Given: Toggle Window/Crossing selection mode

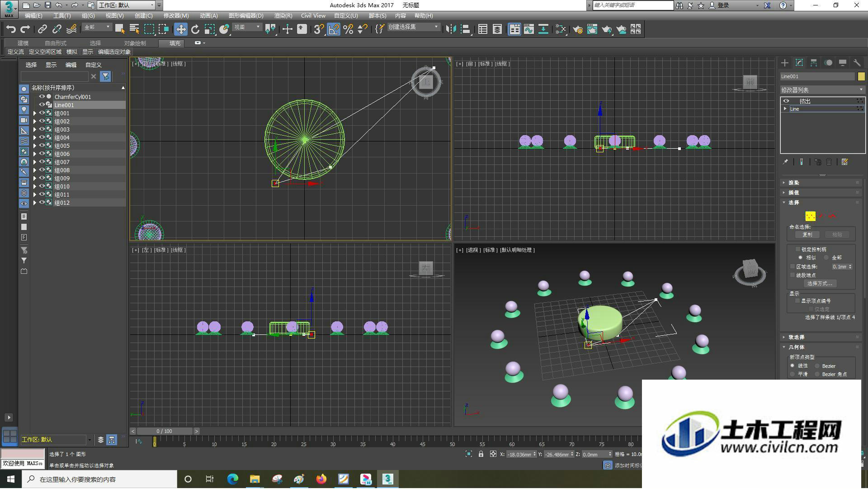Looking at the screenshot, I should (164, 29).
